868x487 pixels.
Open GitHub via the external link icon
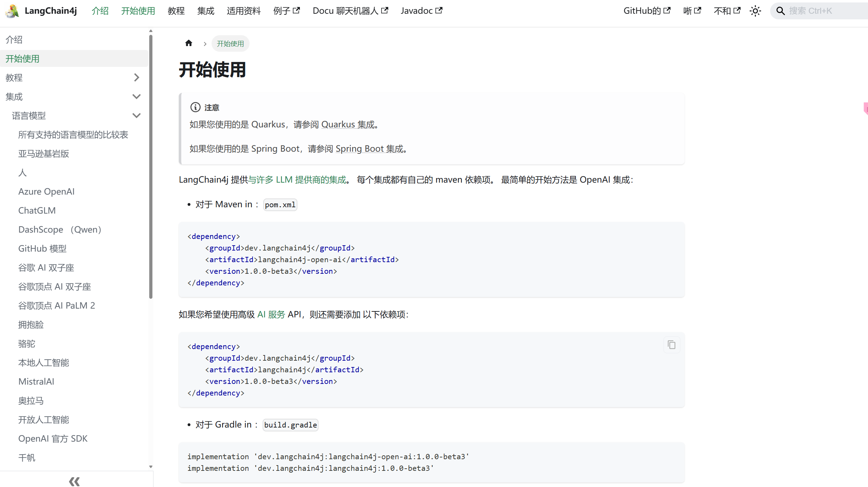coord(667,10)
